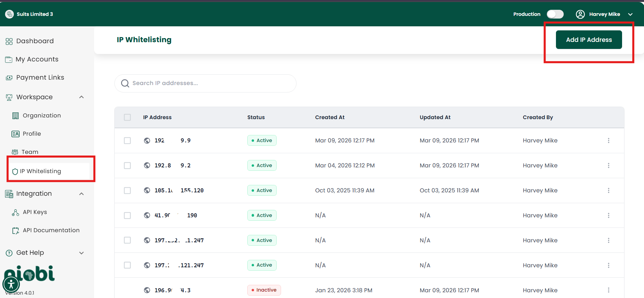Screen dimensions: 644x298
Task: Collapse the Integration section chevron
Action: tap(81, 194)
